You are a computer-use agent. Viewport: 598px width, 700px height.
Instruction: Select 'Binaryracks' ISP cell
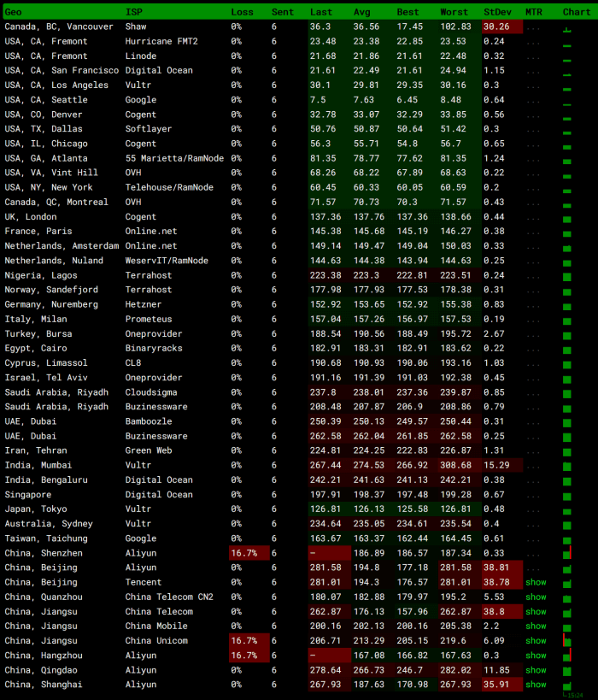point(154,348)
